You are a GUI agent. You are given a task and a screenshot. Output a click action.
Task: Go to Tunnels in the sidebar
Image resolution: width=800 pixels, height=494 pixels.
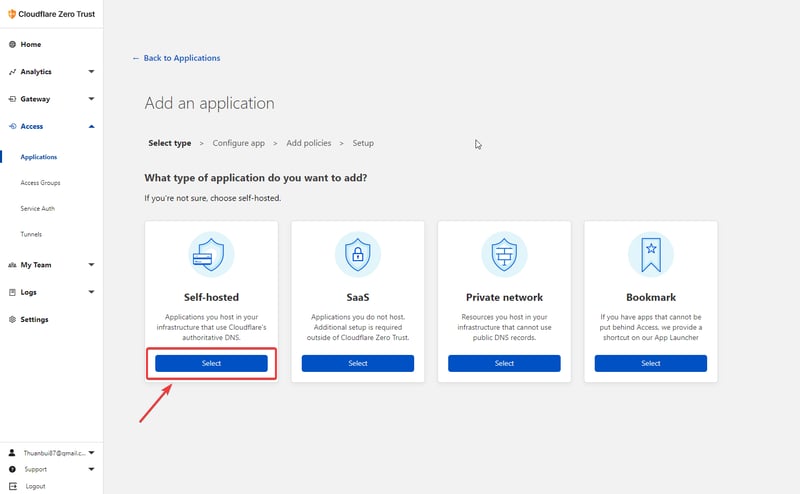[31, 234]
